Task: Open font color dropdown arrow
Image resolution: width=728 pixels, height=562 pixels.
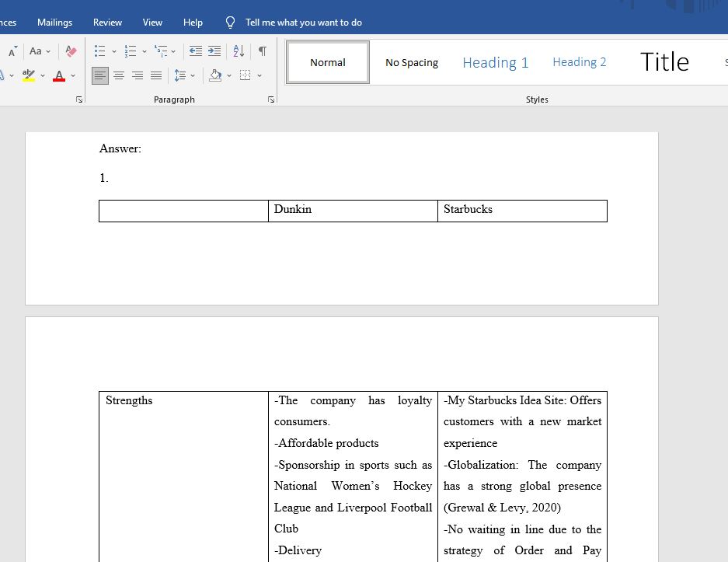Action: coord(73,75)
